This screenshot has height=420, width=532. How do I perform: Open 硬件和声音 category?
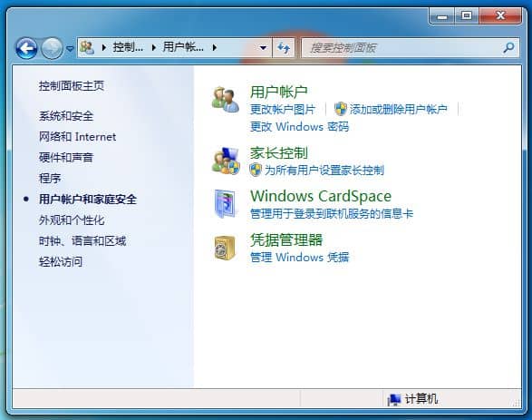pos(66,158)
